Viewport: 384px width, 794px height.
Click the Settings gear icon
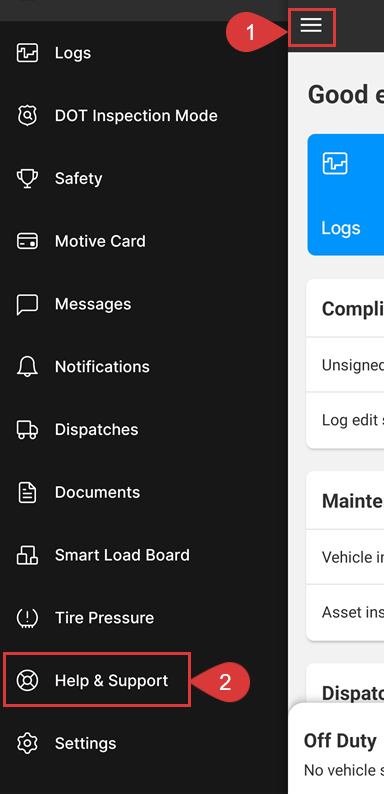[27, 743]
